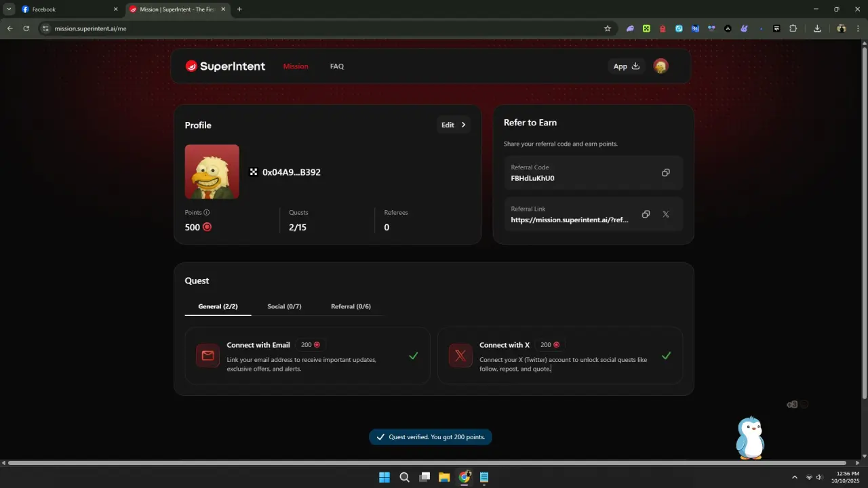Click the address bar URL

(91, 28)
